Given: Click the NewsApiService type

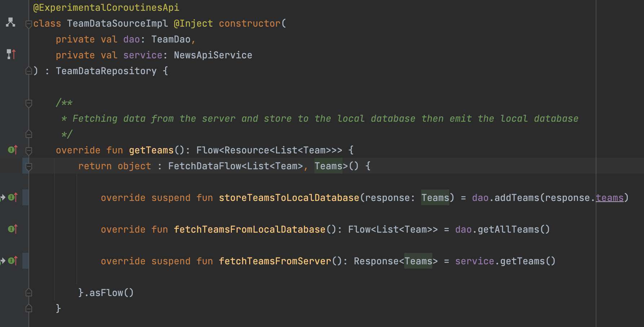Looking at the screenshot, I should tap(213, 55).
